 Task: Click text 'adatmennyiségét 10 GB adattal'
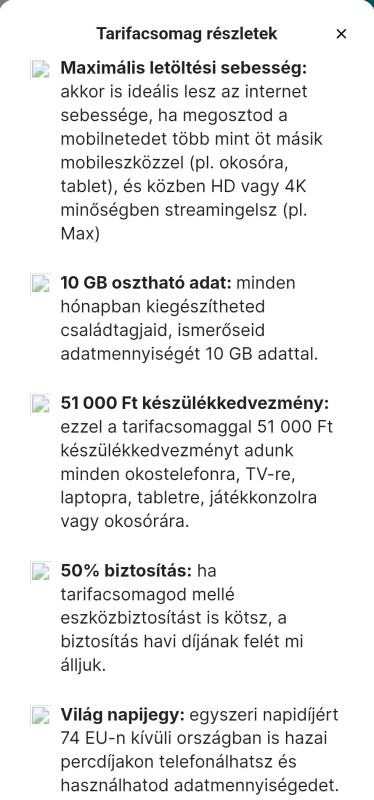189,355
